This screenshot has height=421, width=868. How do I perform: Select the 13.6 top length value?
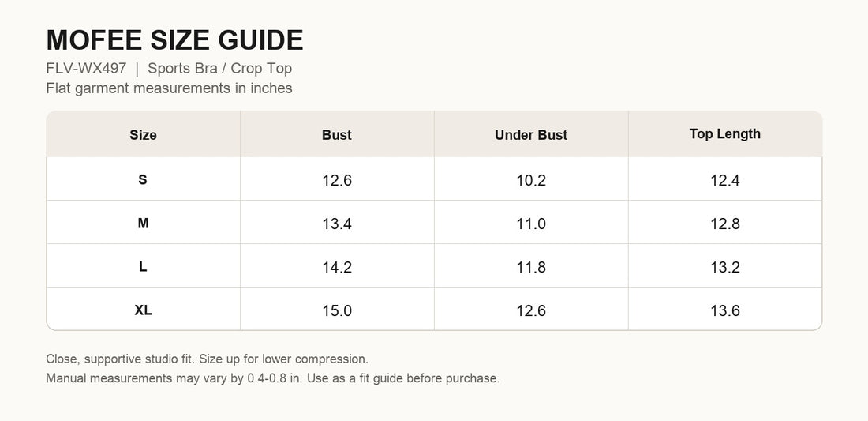pos(724,310)
